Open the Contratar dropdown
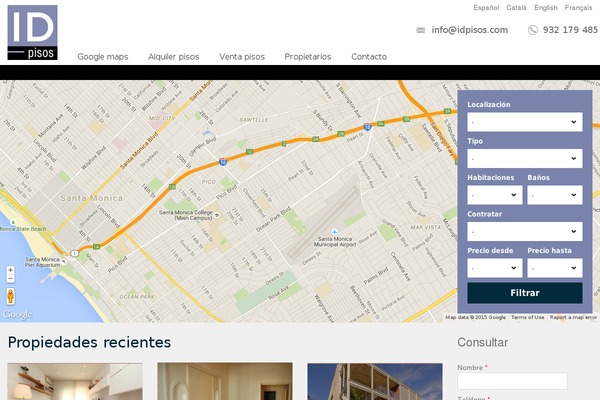The width and height of the screenshot is (600, 400). point(525,232)
